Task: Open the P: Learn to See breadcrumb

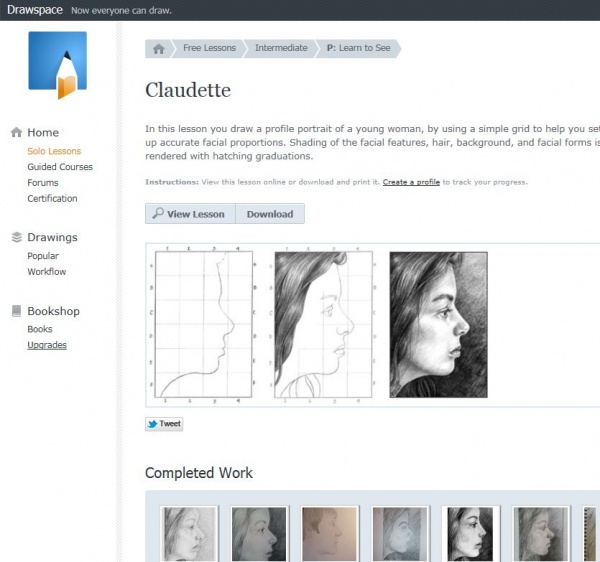Action: pos(359,48)
